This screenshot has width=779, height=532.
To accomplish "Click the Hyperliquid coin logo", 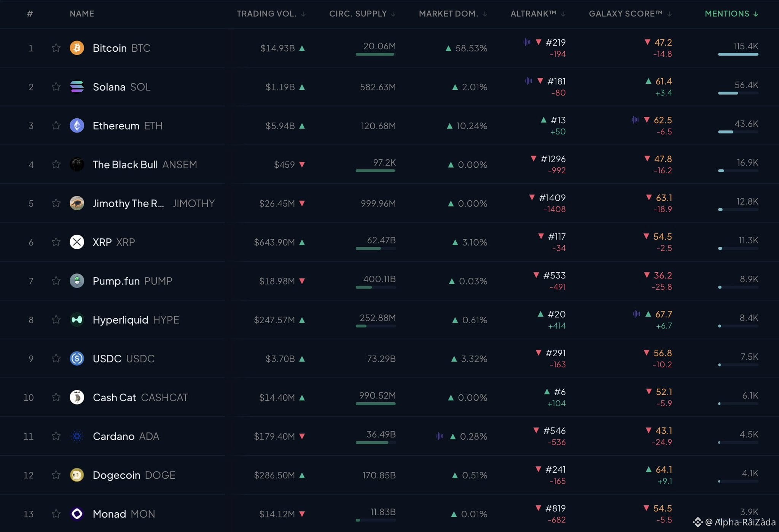I will pyautogui.click(x=77, y=319).
